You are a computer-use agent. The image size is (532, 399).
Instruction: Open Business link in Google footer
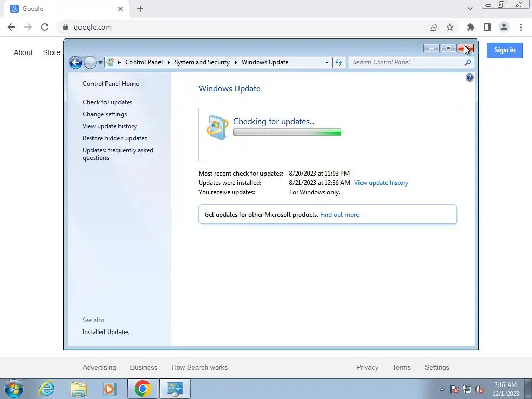point(144,367)
